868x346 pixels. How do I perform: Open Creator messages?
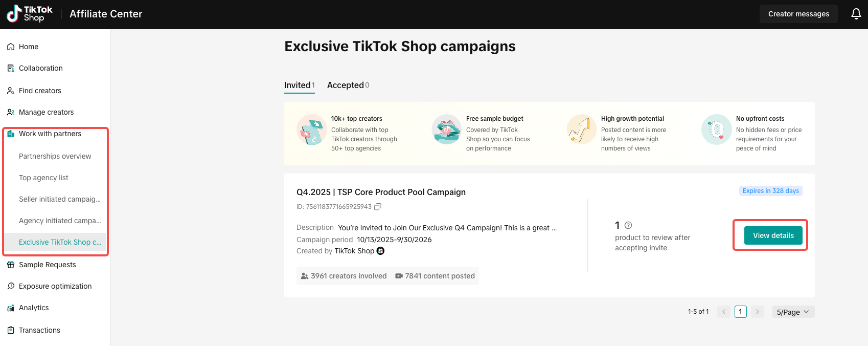click(798, 14)
